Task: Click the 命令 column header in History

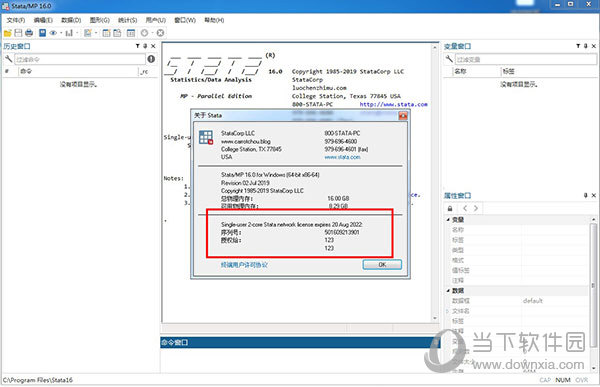Action: (78, 71)
